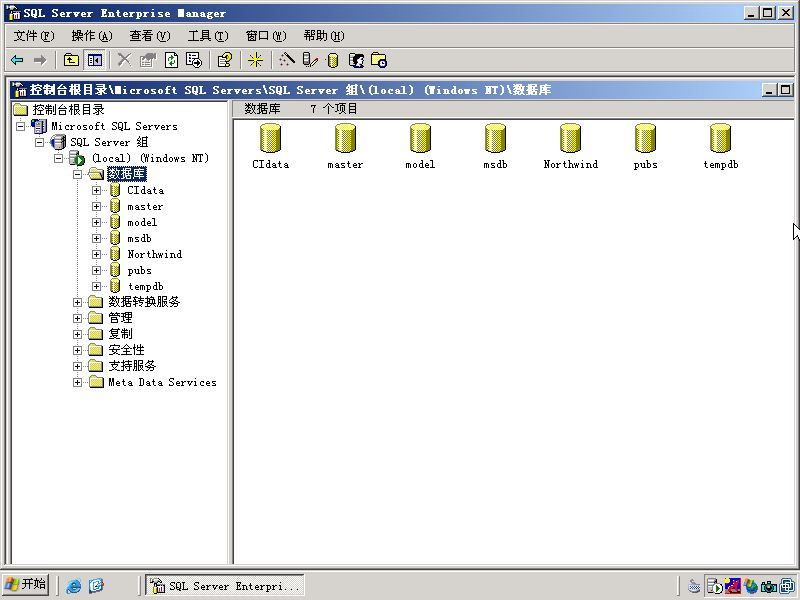Expand the CIdata database in tree

click(96, 190)
